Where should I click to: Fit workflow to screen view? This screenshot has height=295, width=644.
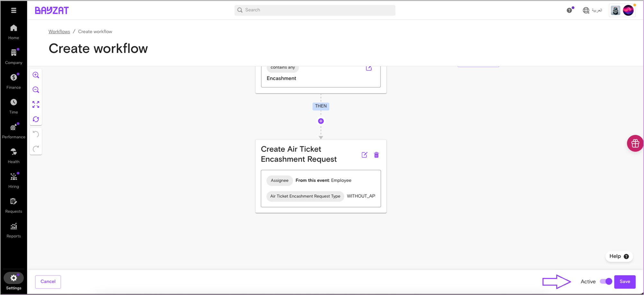(36, 105)
